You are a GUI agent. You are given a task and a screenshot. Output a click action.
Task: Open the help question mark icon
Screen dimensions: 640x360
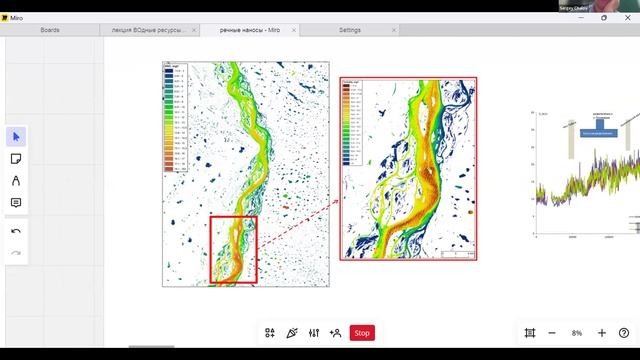624,333
